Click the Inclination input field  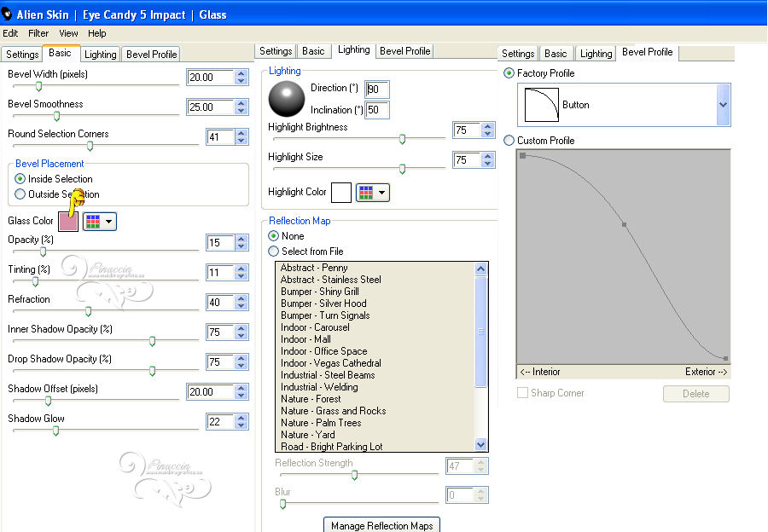(x=377, y=110)
